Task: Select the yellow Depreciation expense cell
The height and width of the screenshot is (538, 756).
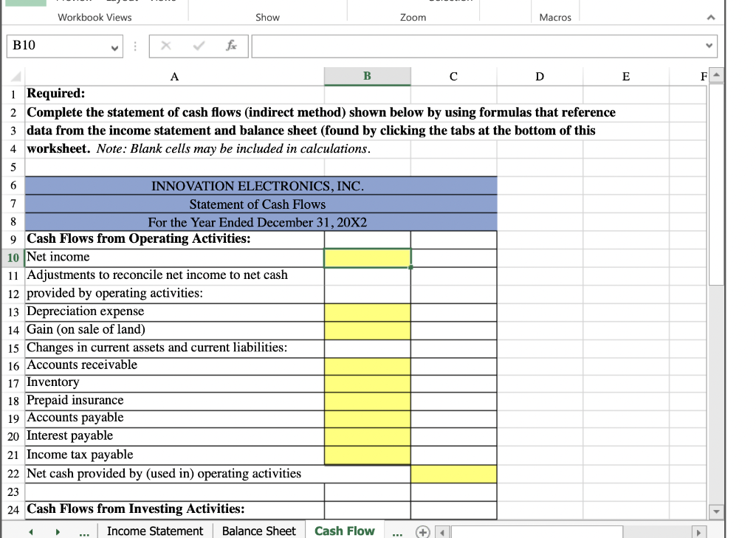Action: click(x=367, y=311)
